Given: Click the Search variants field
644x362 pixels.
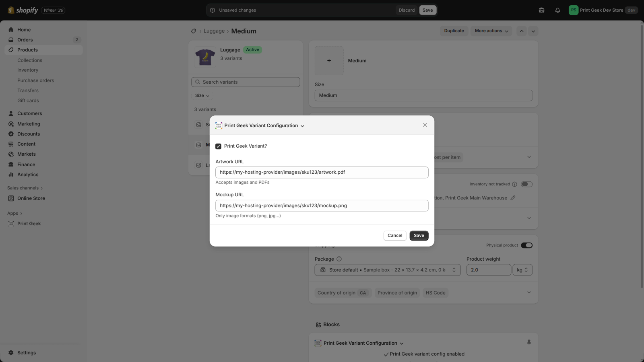Looking at the screenshot, I should pyautogui.click(x=246, y=82).
